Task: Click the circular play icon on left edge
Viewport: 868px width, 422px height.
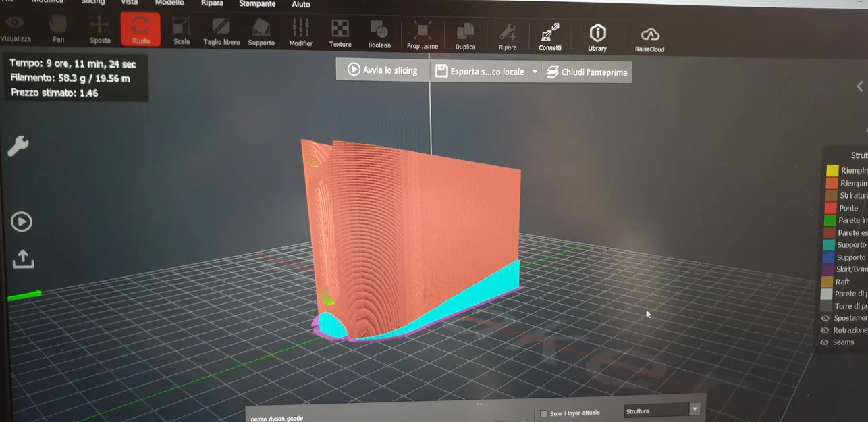Action: pos(22,221)
